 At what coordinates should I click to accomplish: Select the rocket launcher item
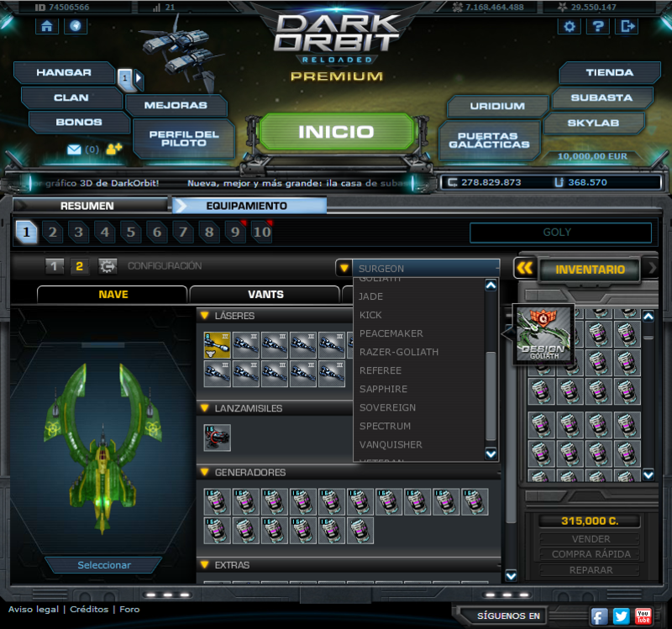[218, 438]
